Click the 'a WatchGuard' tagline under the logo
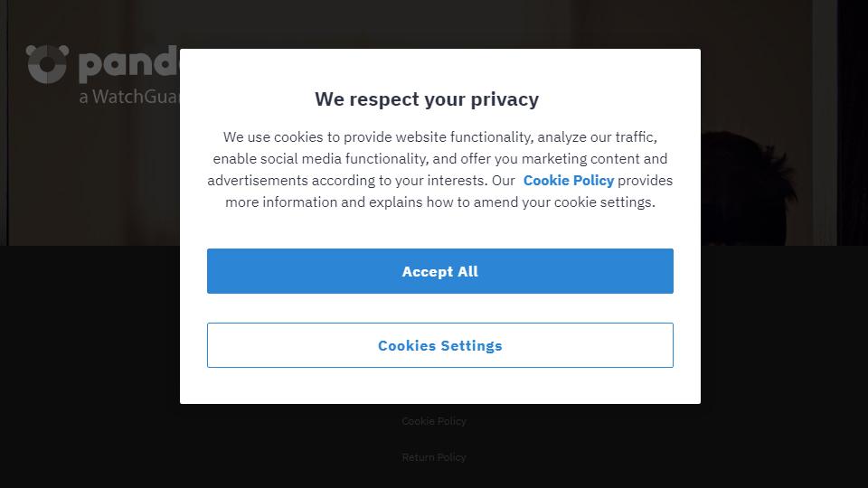 (129, 97)
